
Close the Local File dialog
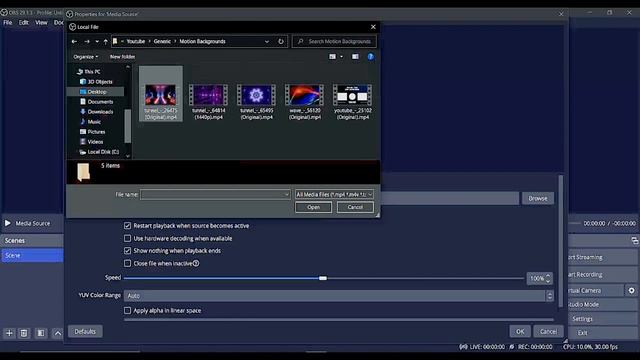(373, 27)
